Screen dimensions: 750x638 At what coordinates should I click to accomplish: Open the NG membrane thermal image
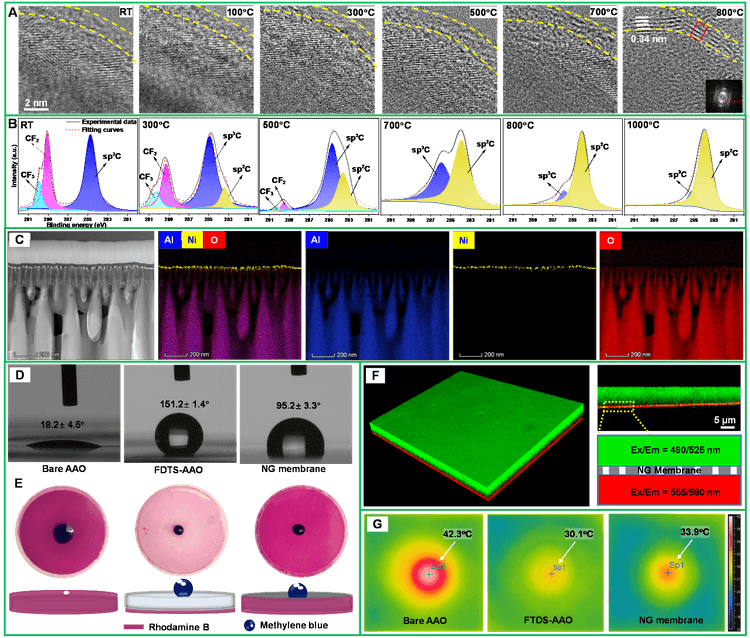[665, 570]
